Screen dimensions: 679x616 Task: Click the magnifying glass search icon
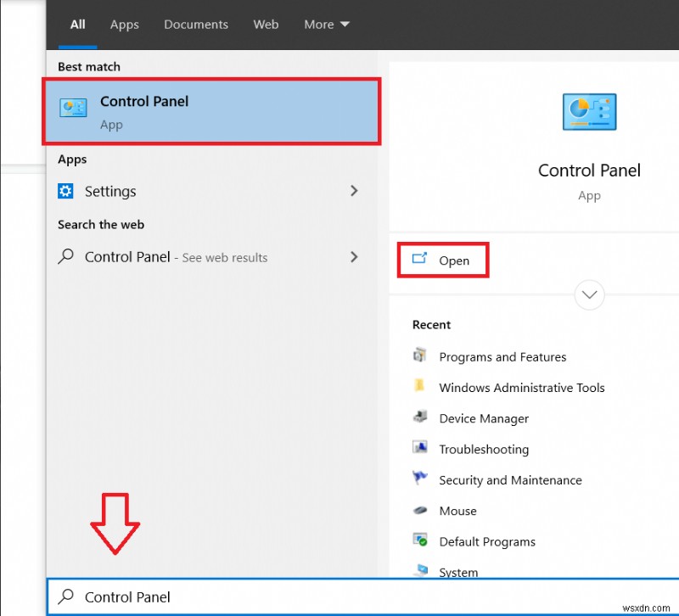click(x=66, y=596)
